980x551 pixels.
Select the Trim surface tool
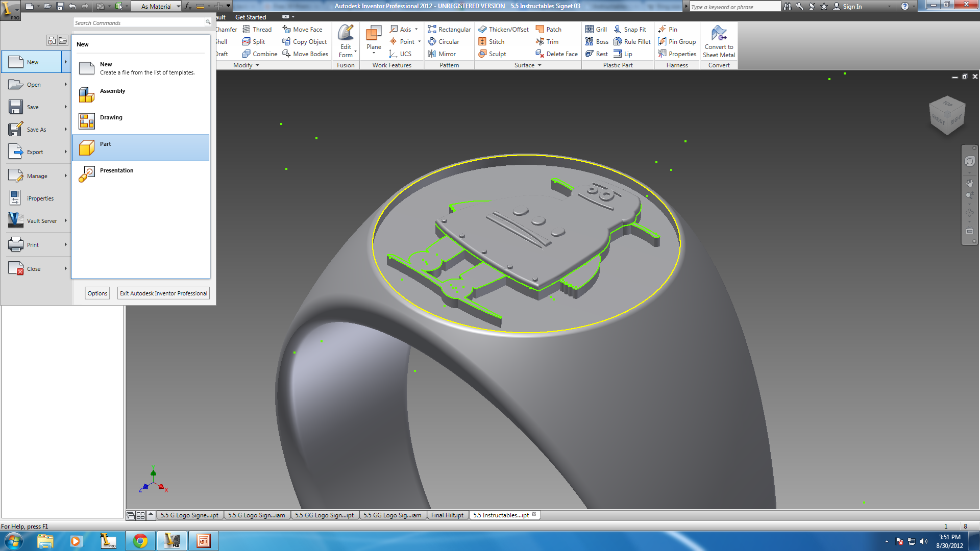pyautogui.click(x=547, y=42)
